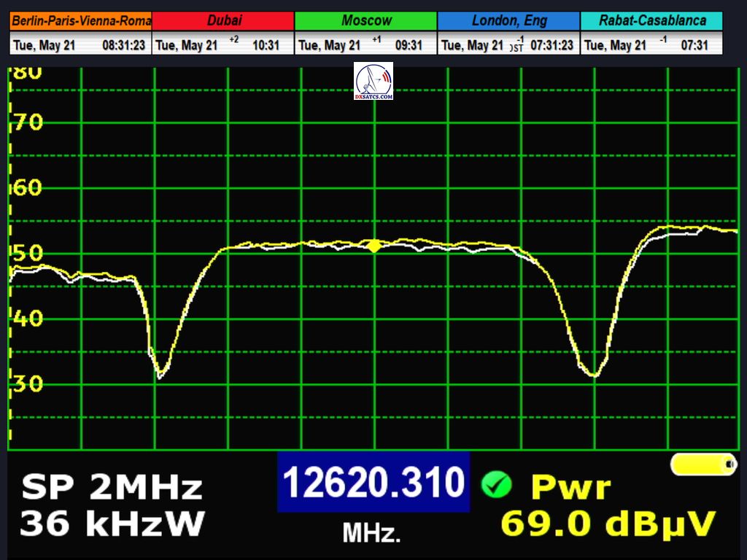Select the green Moscow clock header

366,20
